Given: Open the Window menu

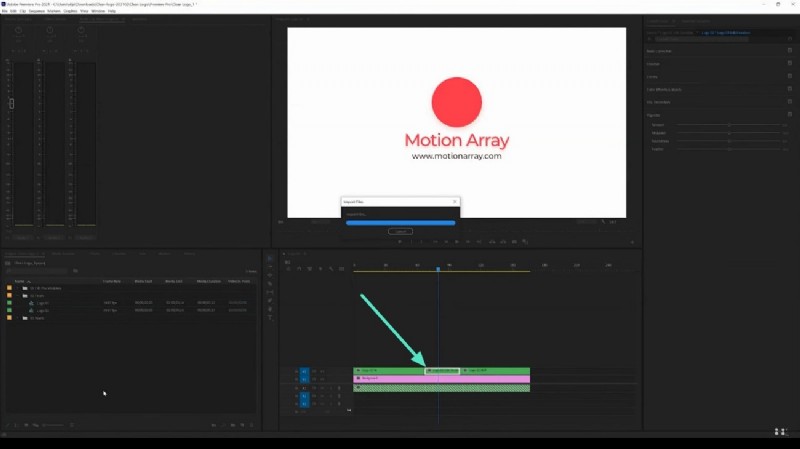Looking at the screenshot, I should 98,11.
